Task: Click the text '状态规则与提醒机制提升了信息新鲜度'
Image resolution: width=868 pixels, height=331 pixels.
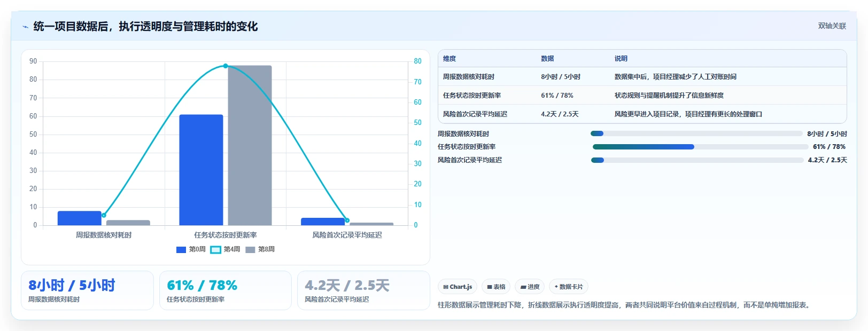Action: (669, 96)
